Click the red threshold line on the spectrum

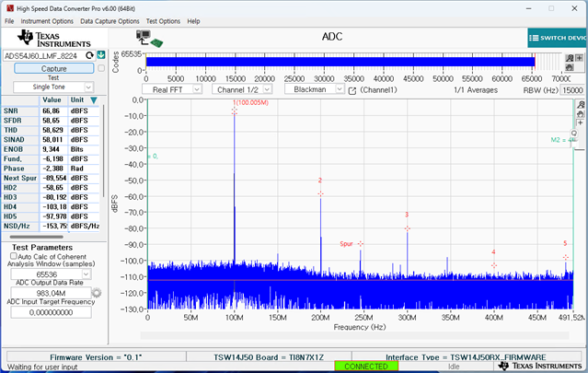360,280
